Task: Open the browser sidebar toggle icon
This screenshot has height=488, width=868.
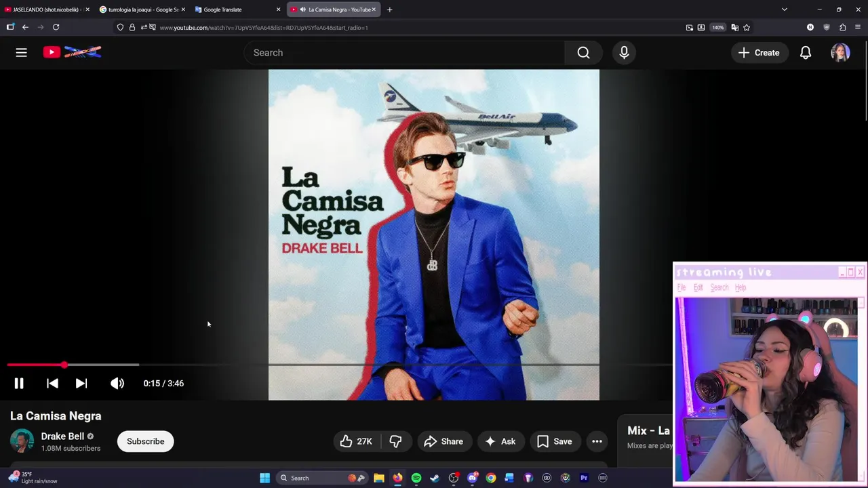Action: [x=10, y=27]
